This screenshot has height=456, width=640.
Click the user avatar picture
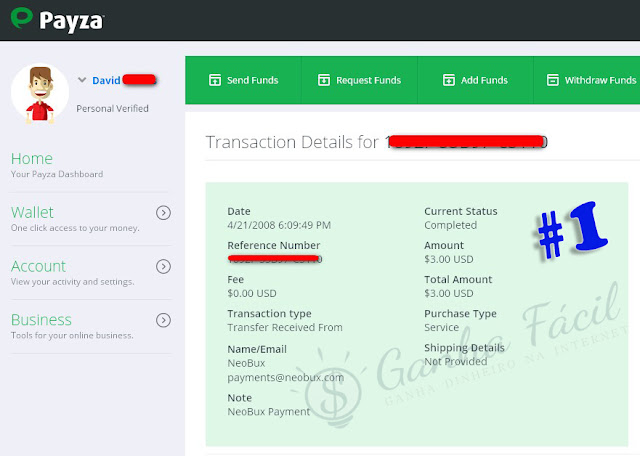click(40, 93)
